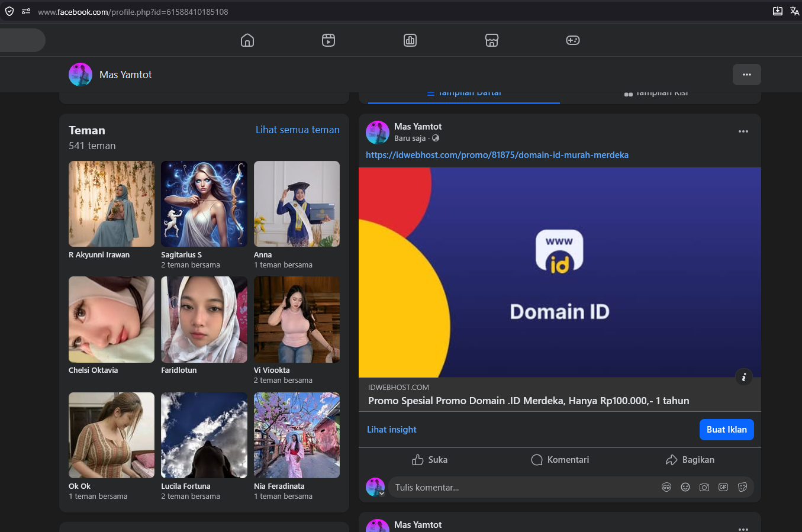Click the name Sagitarius S
Screen dimensions: 802x532
tap(181, 255)
